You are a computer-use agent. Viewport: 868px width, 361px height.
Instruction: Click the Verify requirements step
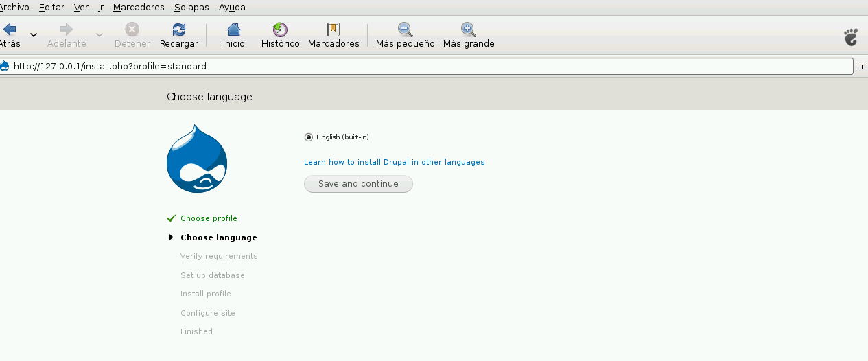click(x=219, y=256)
